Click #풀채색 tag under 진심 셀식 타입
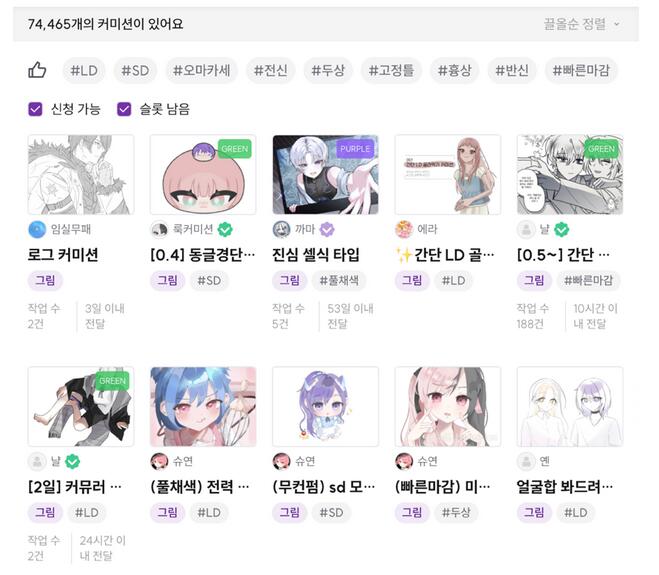This screenshot has height=575, width=659. point(339,280)
